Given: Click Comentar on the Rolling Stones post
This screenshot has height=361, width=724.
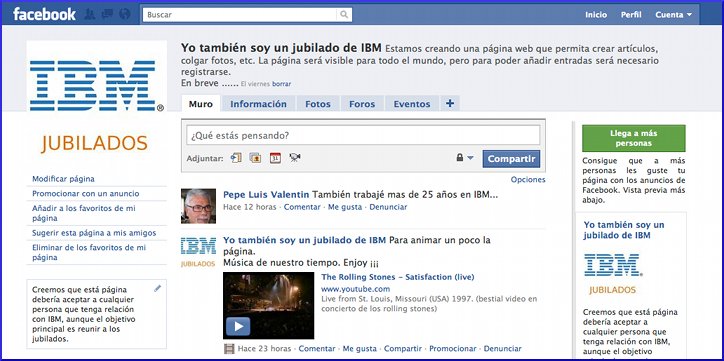Looking at the screenshot, I should click(317, 349).
